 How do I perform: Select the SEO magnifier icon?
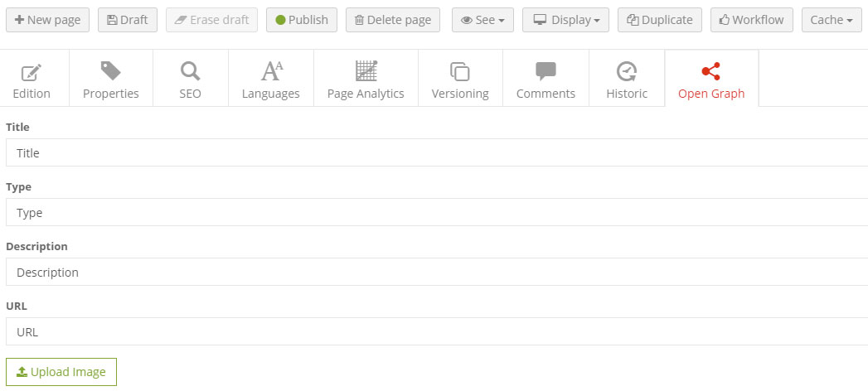(x=190, y=71)
